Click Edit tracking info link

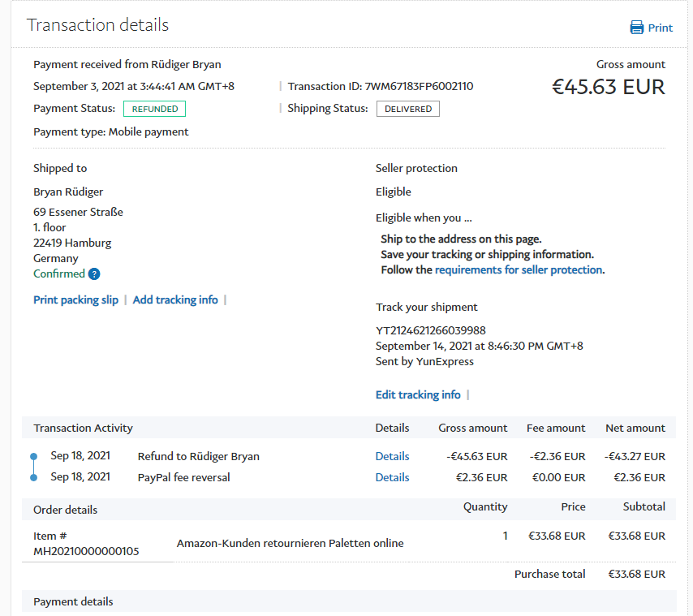(x=418, y=394)
